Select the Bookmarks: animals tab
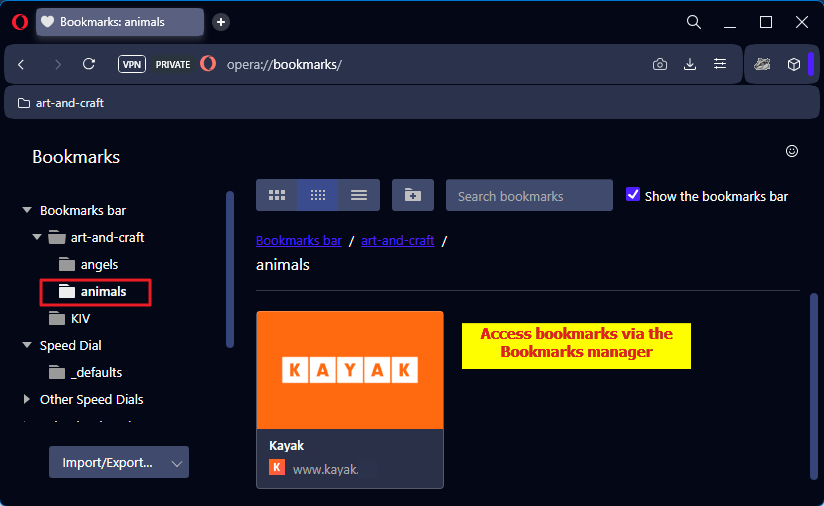 point(120,22)
